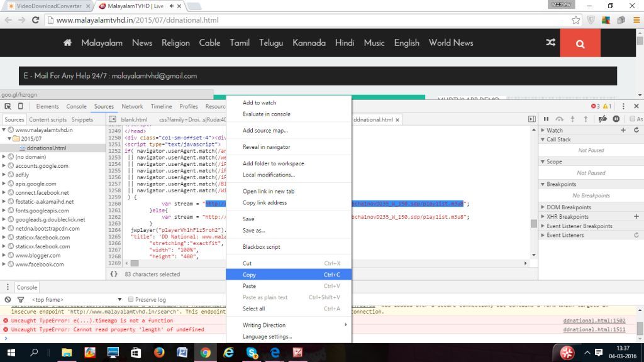The width and height of the screenshot is (644, 362).
Task: Toggle the sources navigator sidebar icon
Action: click(x=112, y=119)
